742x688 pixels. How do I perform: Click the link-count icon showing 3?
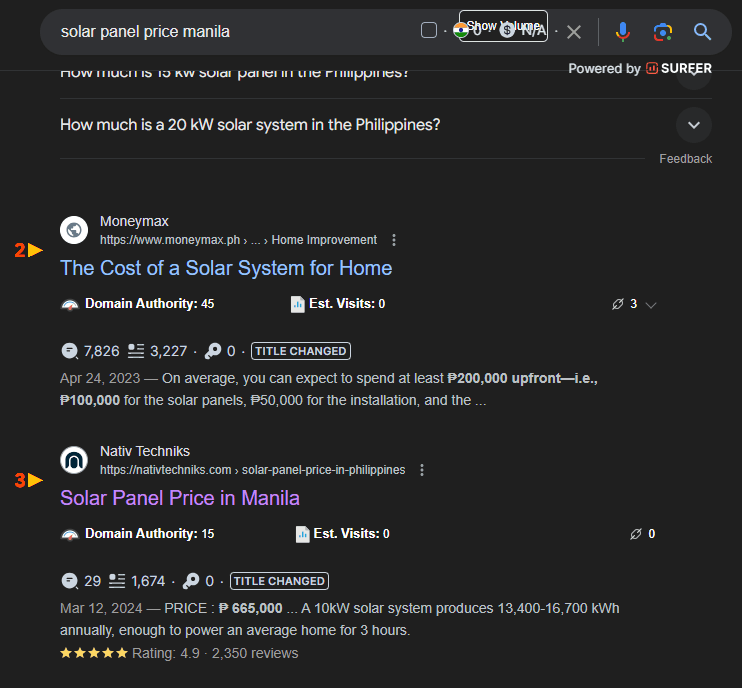[x=618, y=304]
